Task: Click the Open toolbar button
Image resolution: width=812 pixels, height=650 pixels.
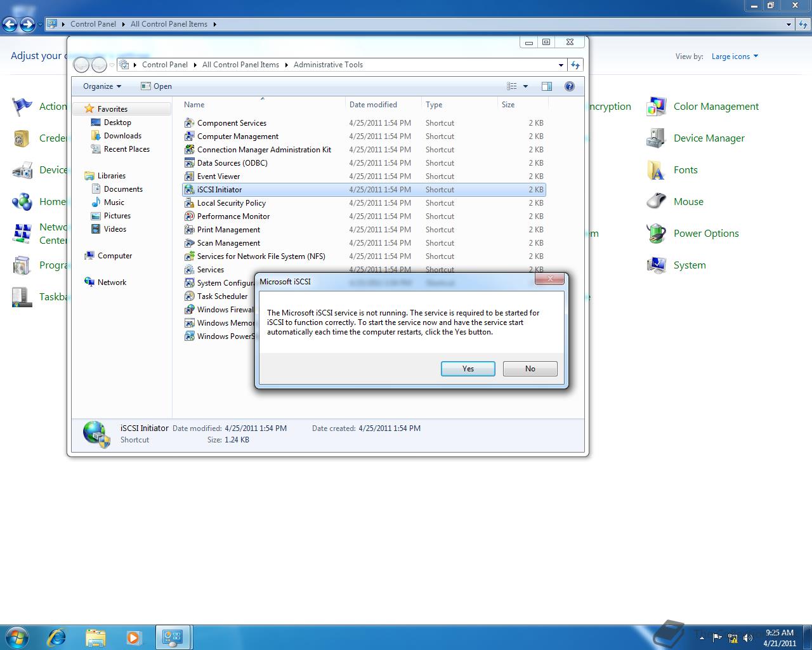Action: pyautogui.click(x=156, y=86)
